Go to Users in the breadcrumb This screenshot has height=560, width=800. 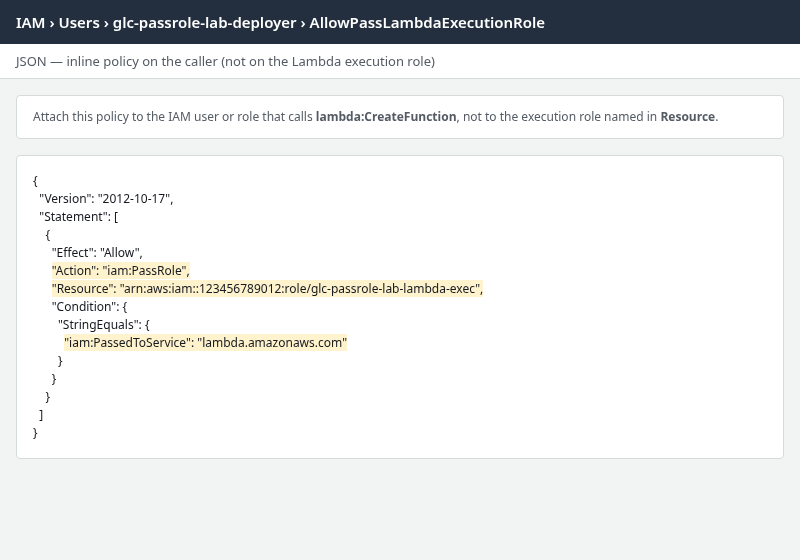click(79, 23)
